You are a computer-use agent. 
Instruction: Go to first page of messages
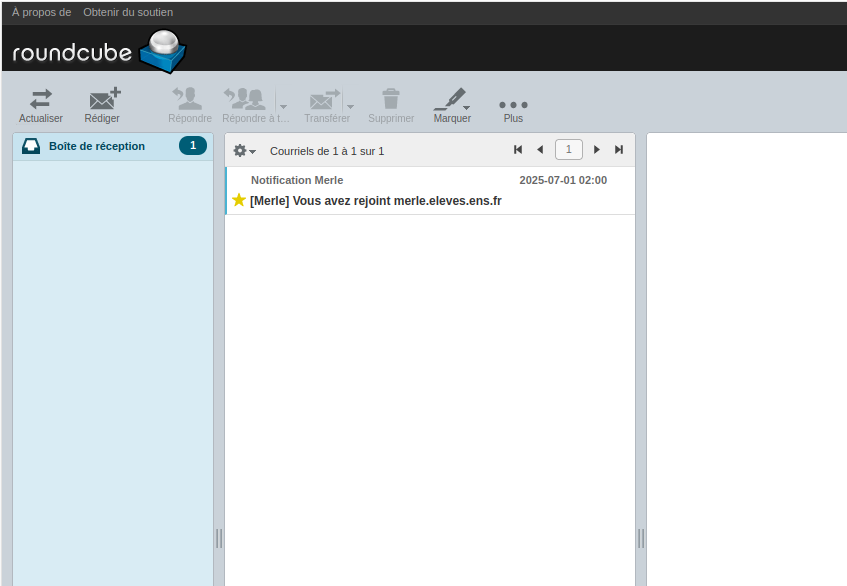518,150
